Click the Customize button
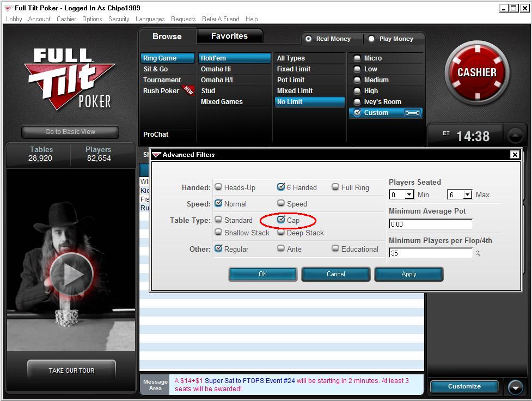 [464, 386]
